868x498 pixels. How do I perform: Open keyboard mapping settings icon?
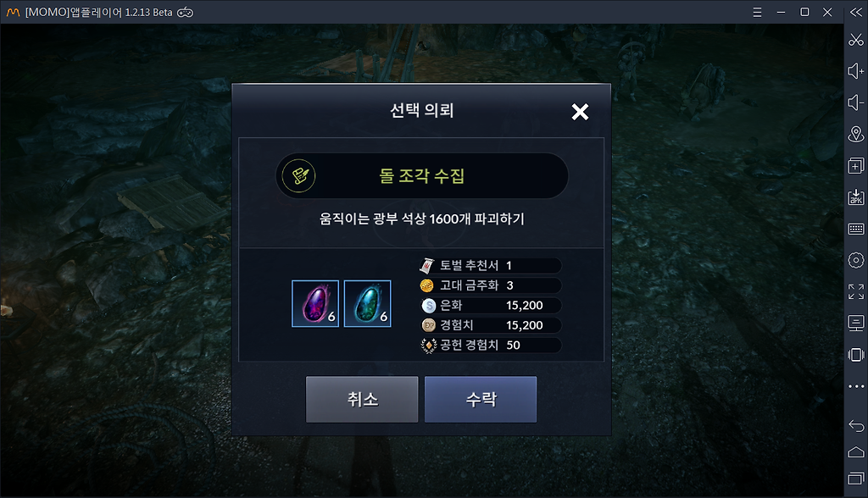(856, 229)
